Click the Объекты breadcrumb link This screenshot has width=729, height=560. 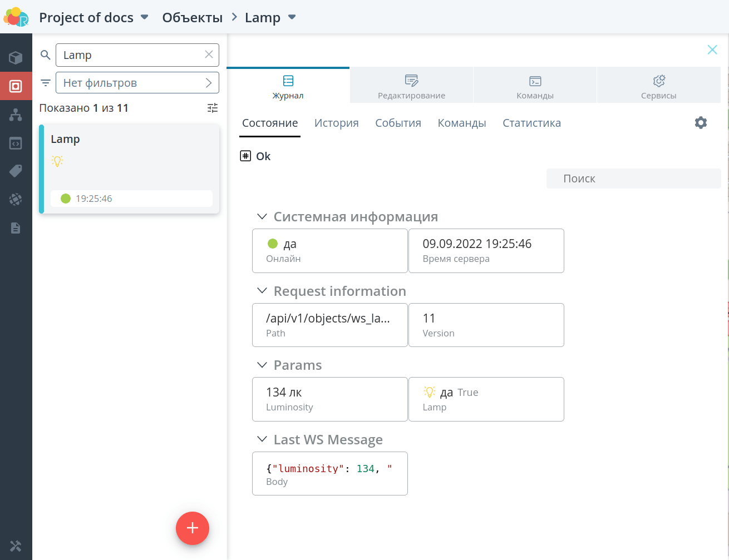coord(193,17)
